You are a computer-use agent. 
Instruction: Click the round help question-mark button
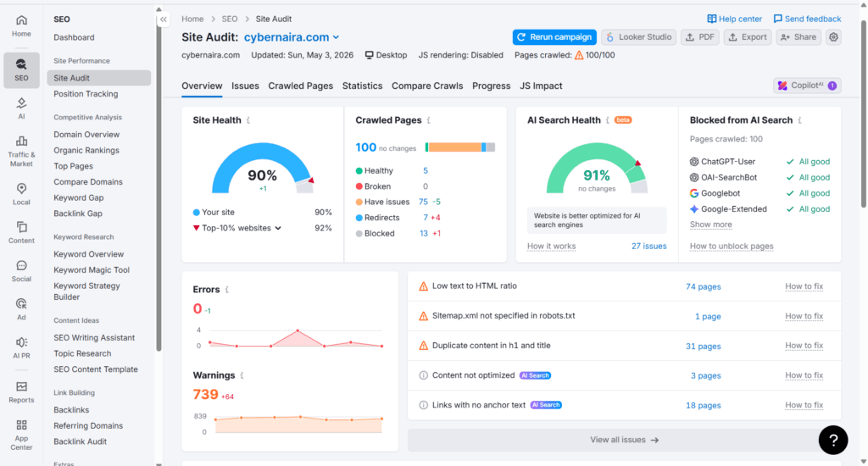coord(833,440)
